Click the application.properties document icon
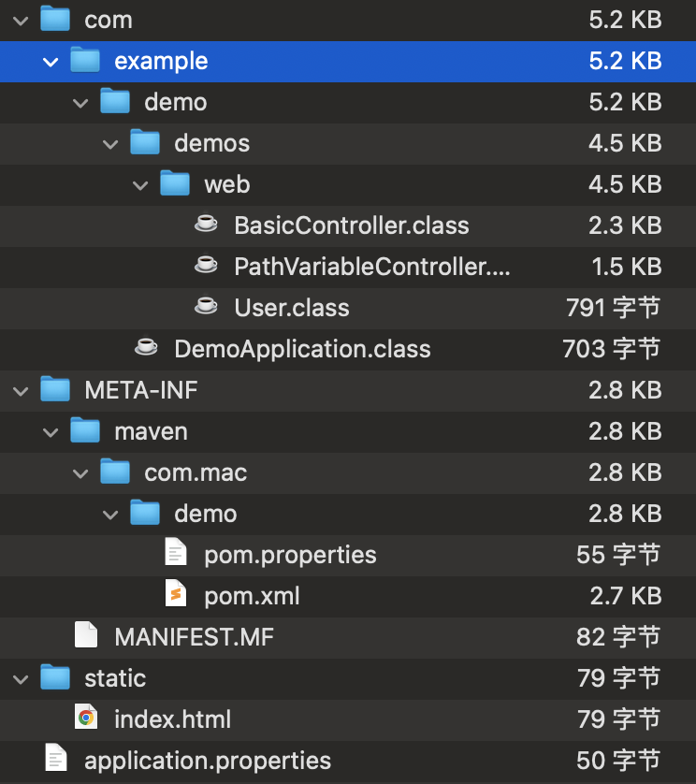Screen dimensions: 696x784 [55, 760]
